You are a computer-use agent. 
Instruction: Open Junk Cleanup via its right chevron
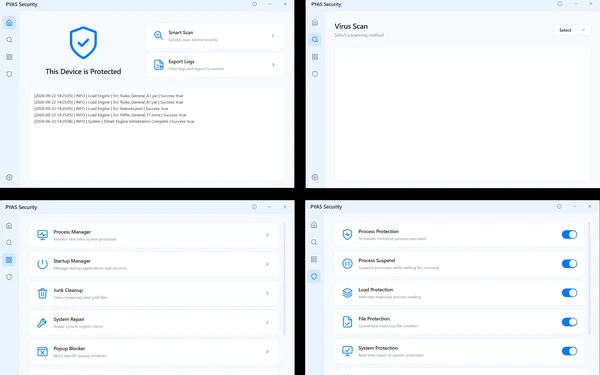[267, 293]
